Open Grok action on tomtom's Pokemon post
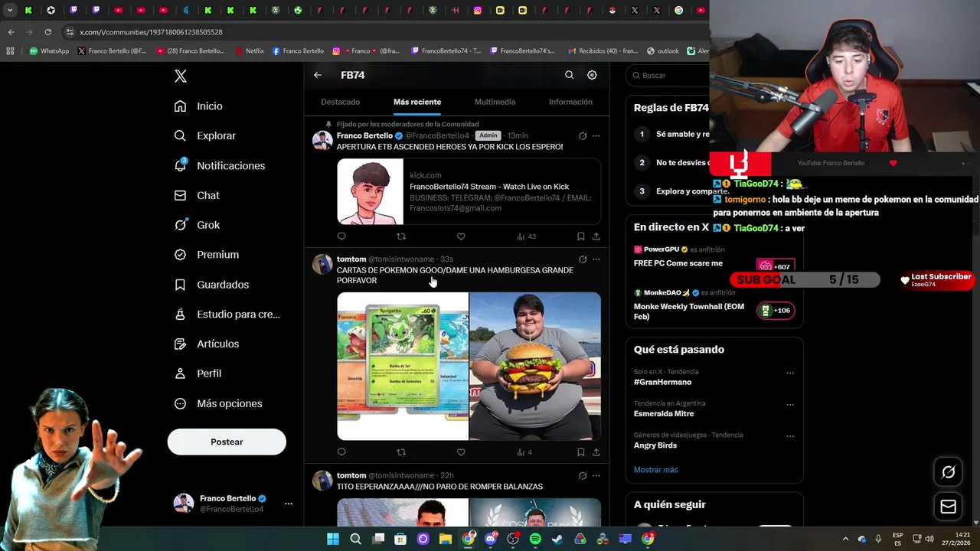This screenshot has width=980, height=551. pyautogui.click(x=583, y=259)
